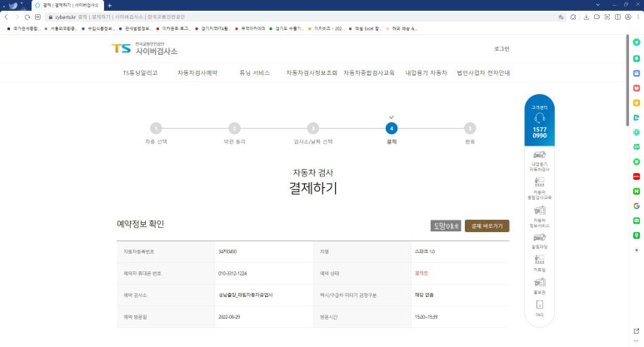This screenshot has height=347, width=644.
Task: Click step 5 circle 완료
Action: click(x=470, y=128)
